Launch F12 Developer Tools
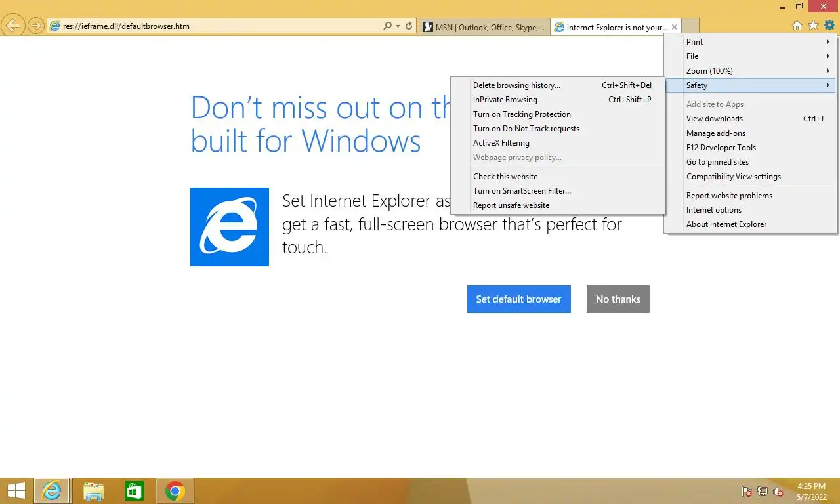 pyautogui.click(x=751, y=147)
